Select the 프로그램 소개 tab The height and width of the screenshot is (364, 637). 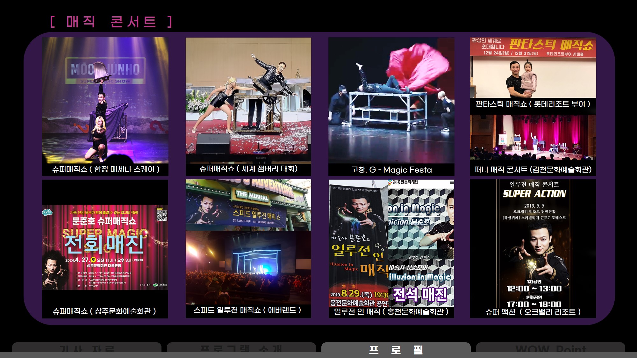point(241,349)
